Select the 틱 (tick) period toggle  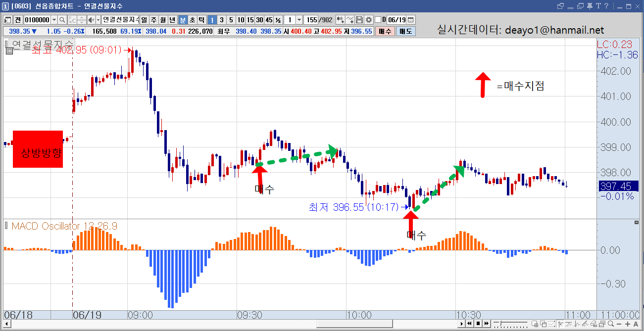201,20
